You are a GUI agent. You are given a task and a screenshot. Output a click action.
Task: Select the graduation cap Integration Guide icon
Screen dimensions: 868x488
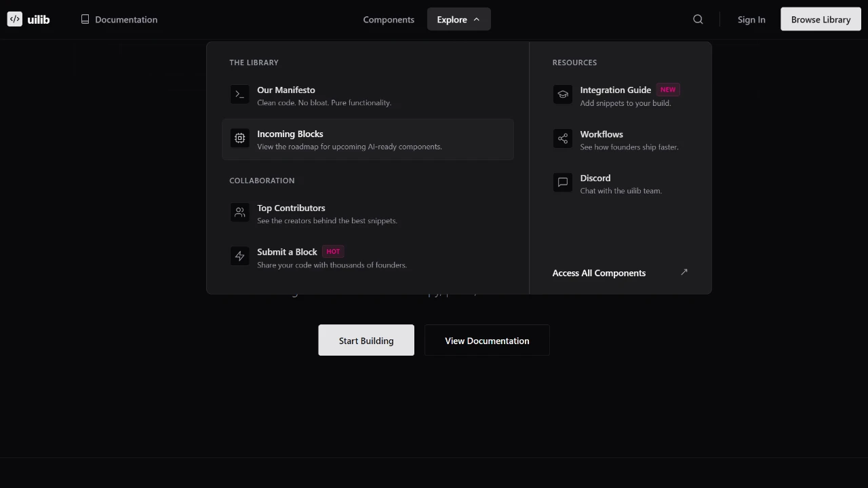562,94
